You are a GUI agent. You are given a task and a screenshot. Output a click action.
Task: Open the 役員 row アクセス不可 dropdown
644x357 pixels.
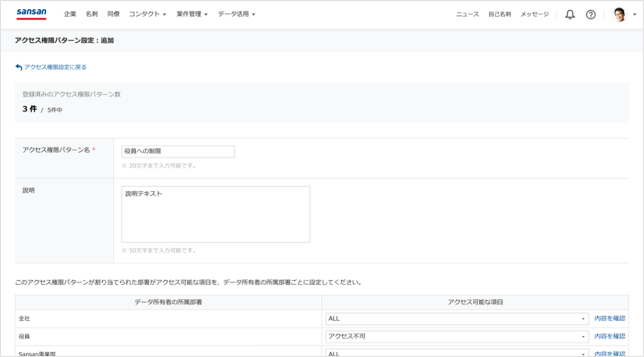point(457,336)
